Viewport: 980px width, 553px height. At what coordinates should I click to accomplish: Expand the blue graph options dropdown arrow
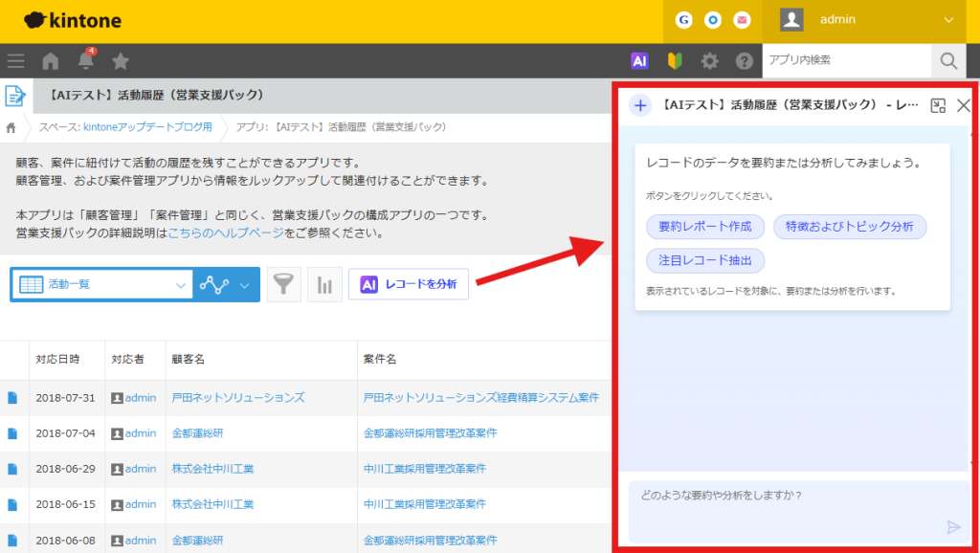coord(245,285)
